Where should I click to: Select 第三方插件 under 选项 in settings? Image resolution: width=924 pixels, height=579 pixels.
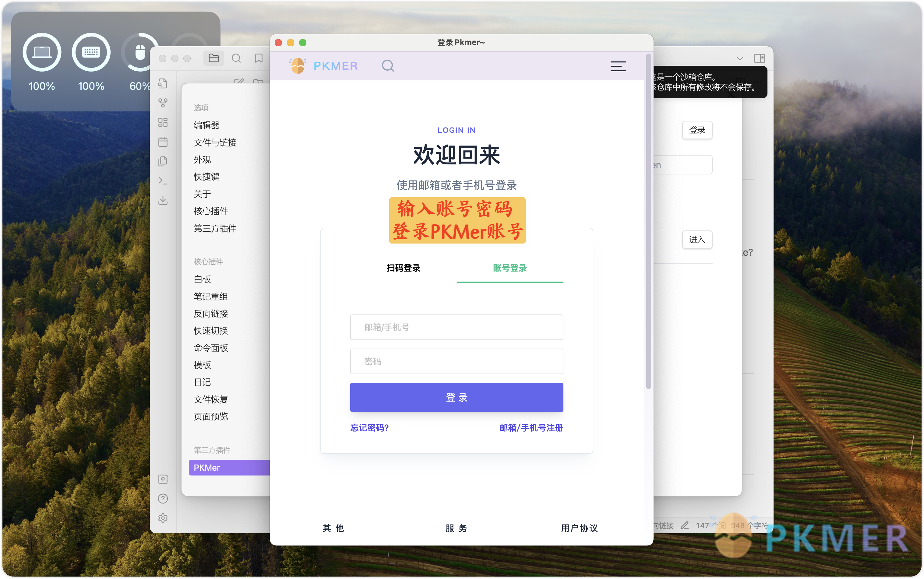coord(215,228)
